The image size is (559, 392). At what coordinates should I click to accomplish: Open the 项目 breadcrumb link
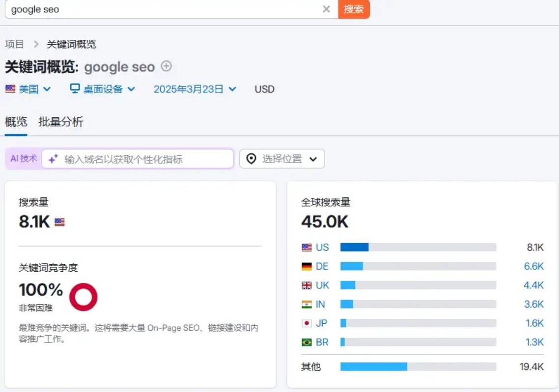[14, 44]
